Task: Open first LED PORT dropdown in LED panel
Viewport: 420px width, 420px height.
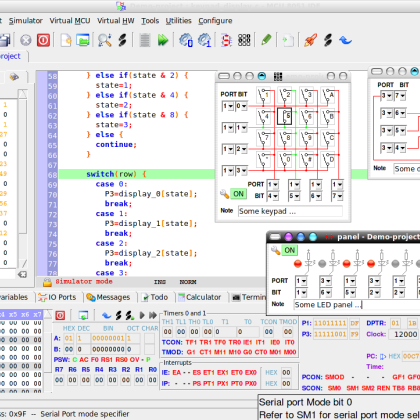Action: click(301, 281)
